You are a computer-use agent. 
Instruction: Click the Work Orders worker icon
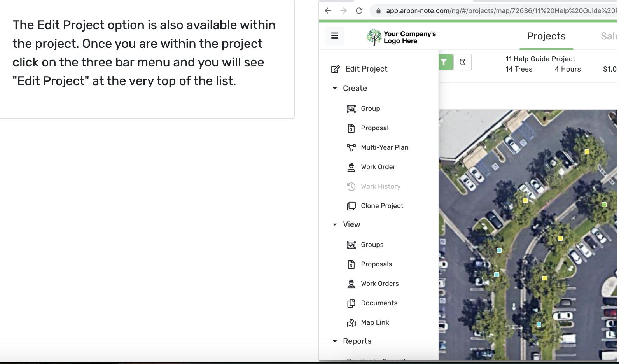tap(351, 284)
